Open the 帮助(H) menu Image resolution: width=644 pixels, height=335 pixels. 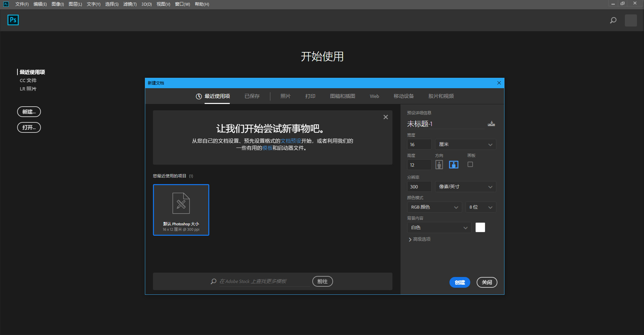(202, 4)
